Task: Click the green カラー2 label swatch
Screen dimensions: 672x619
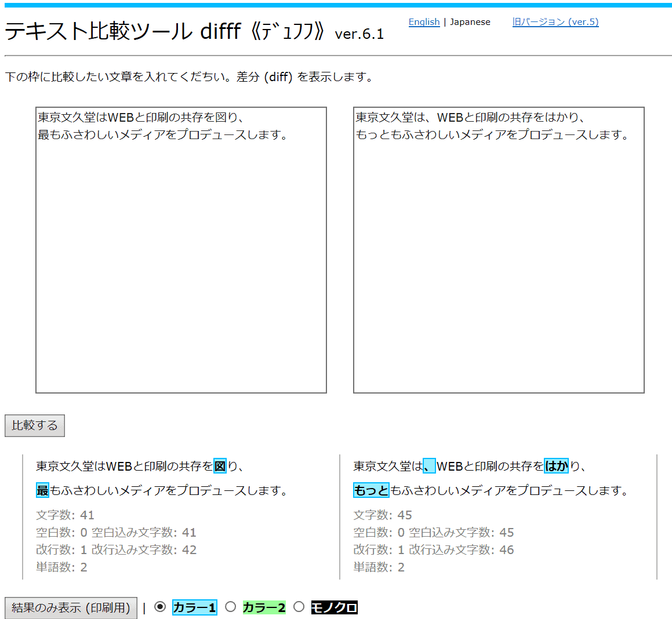Action: 264,607
